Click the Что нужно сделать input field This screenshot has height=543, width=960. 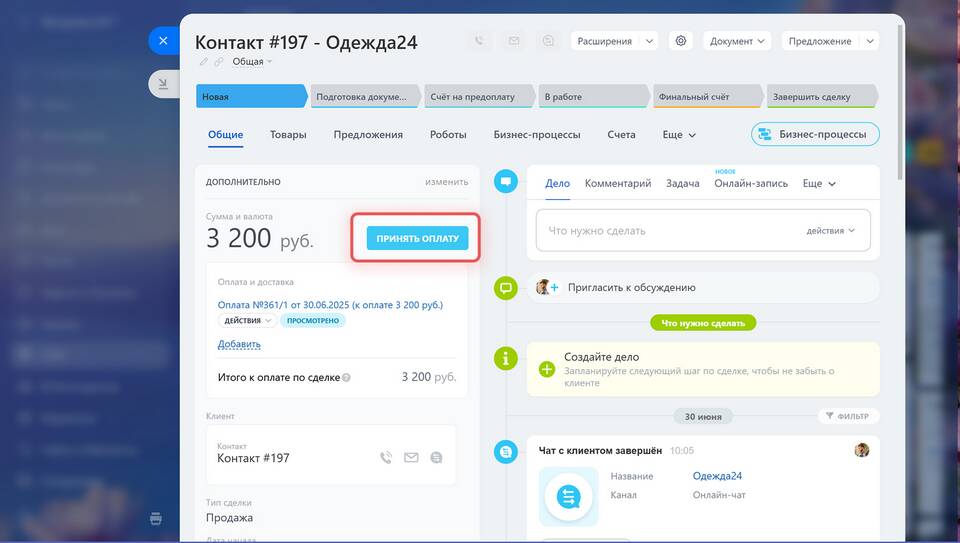(670, 231)
